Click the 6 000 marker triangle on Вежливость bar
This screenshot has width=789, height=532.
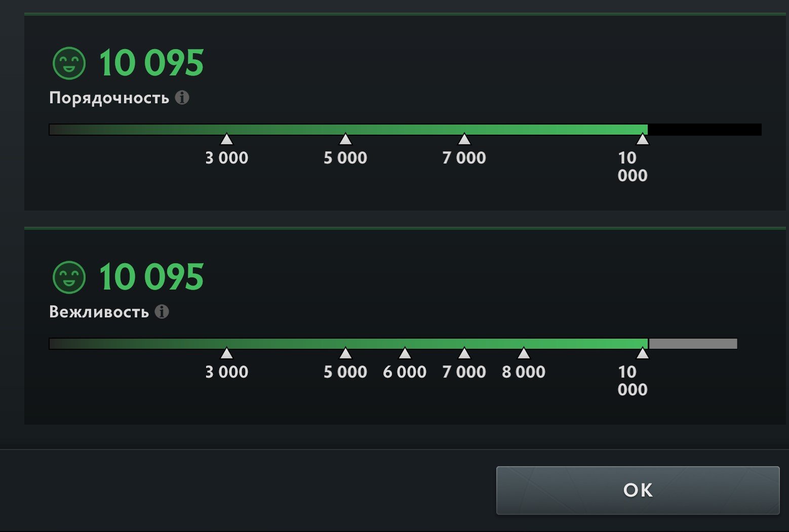coord(405,353)
